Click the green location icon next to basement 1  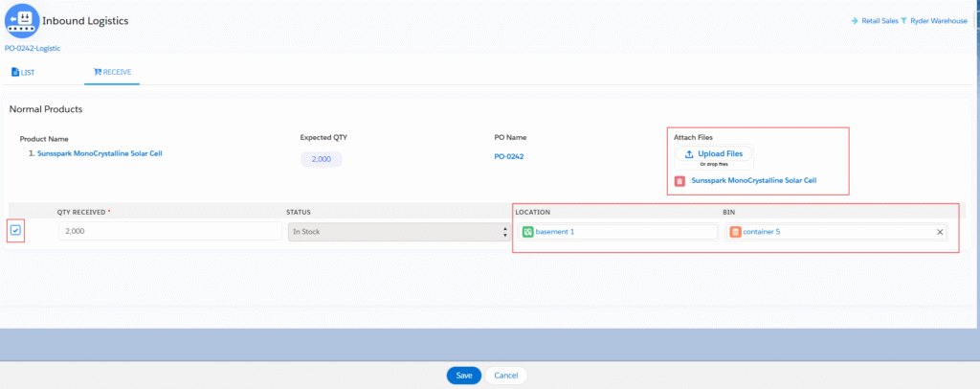(x=526, y=232)
